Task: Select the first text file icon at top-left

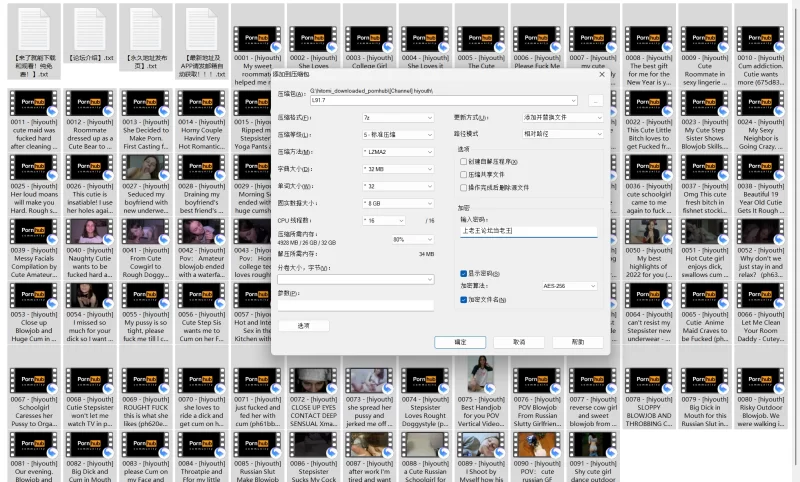Action: [35, 31]
